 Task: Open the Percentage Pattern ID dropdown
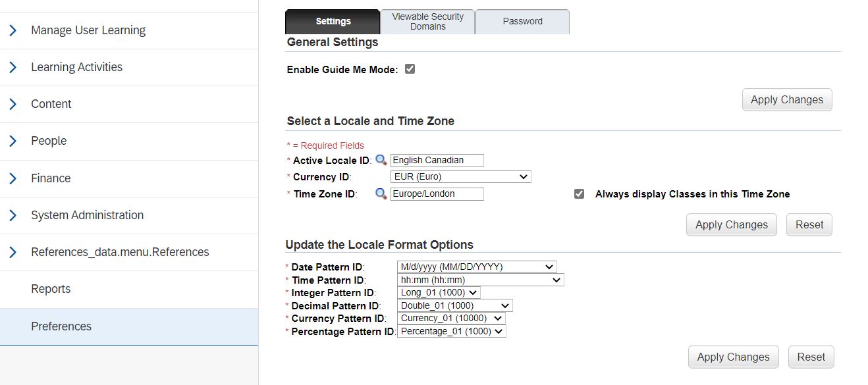tap(452, 331)
